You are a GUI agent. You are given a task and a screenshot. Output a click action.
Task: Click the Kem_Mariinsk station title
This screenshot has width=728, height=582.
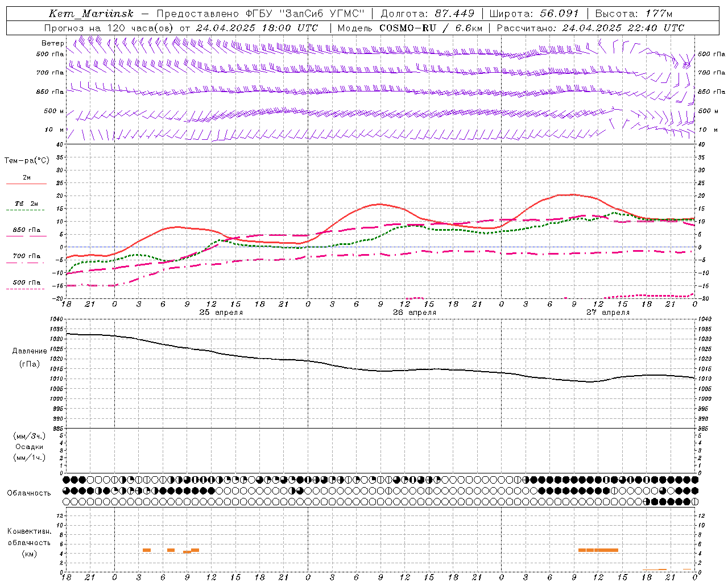91,14
